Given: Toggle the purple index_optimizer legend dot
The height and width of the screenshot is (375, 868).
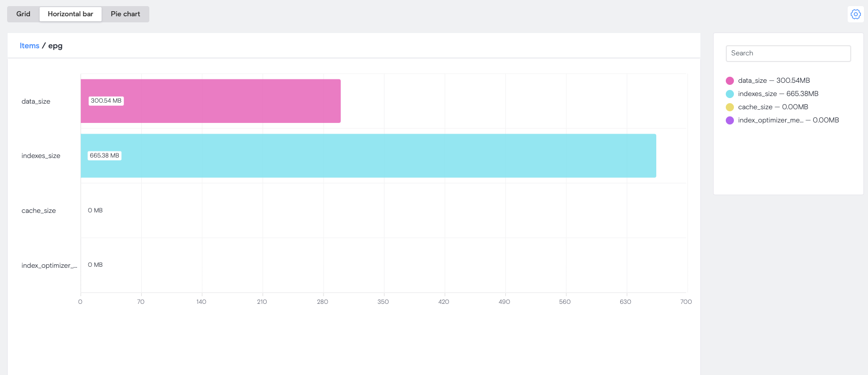Looking at the screenshot, I should (x=730, y=120).
